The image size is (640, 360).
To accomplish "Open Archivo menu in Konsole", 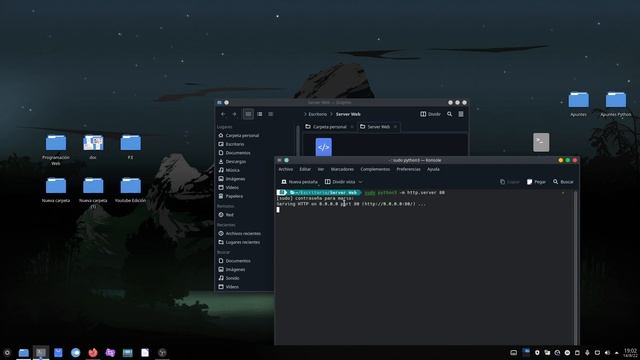I will click(x=286, y=169).
